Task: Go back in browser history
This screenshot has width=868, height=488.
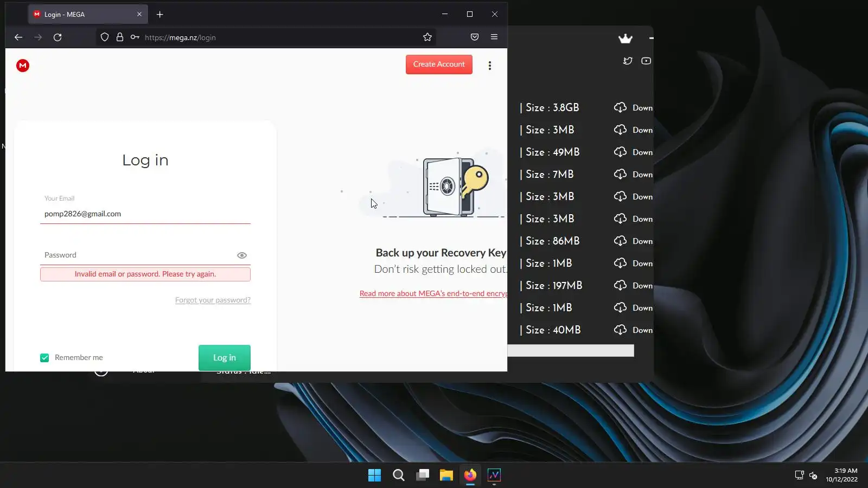Action: pyautogui.click(x=18, y=37)
